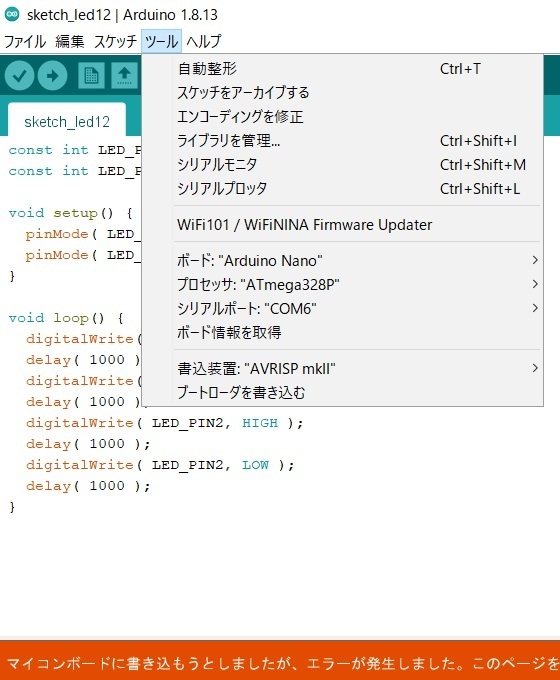Click the HIGH keyword in code

point(260,423)
